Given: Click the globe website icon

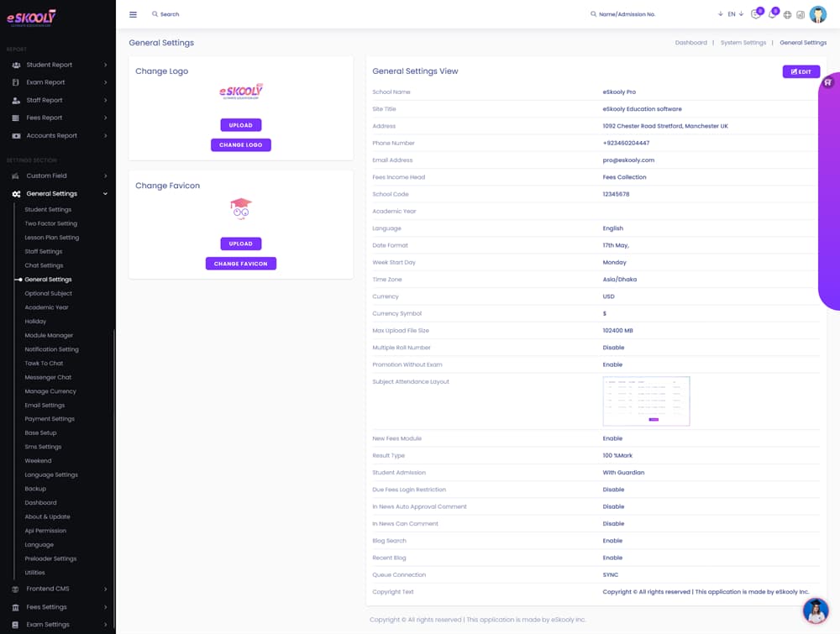Looking at the screenshot, I should [787, 14].
